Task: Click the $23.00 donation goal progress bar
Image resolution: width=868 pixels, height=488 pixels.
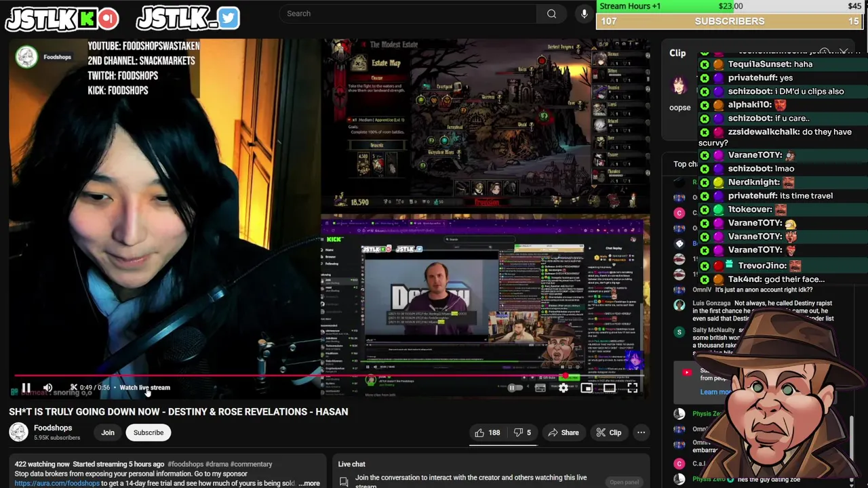Action: (729, 6)
